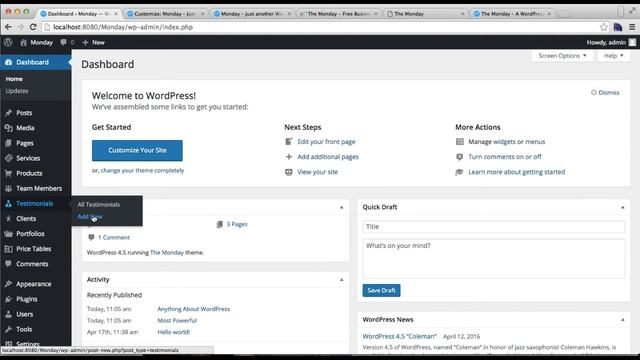640x360 pixels.
Task: Focus the Quick Draft Title field
Action: point(493,227)
